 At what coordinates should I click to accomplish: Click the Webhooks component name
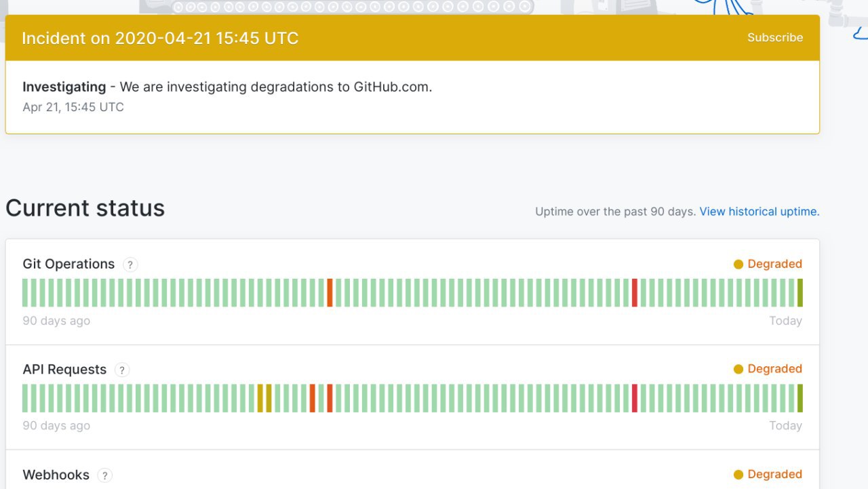point(56,475)
